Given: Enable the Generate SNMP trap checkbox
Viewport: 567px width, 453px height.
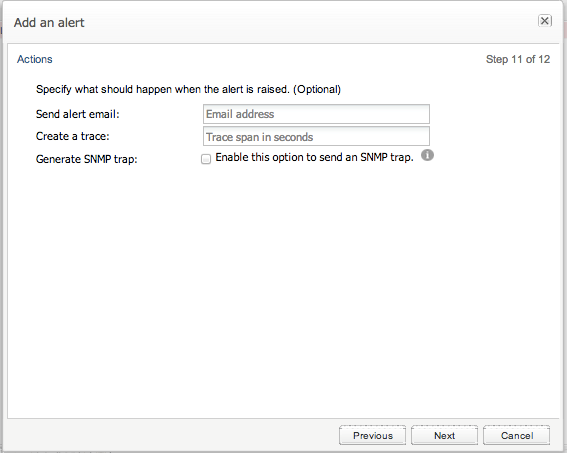Looking at the screenshot, I should click(x=206, y=159).
